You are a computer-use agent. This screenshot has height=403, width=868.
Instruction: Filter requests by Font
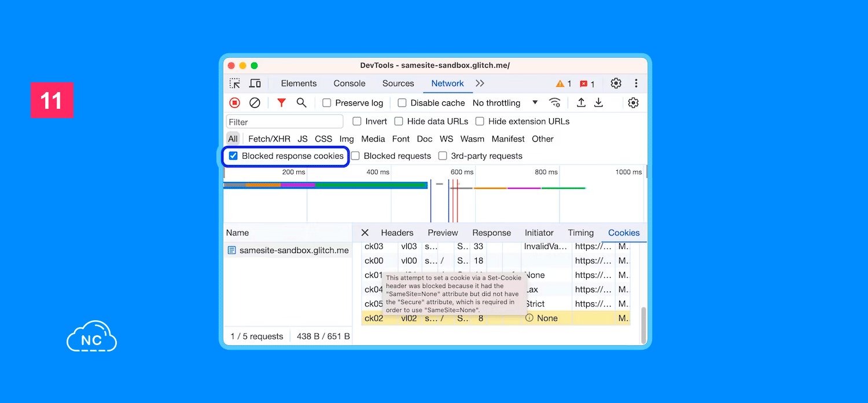click(x=400, y=139)
